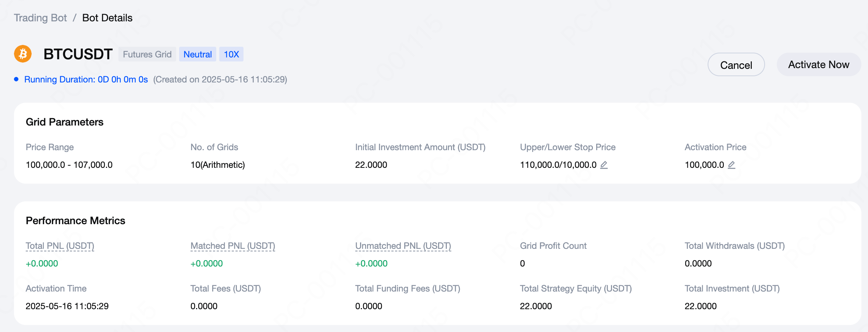Click the blue running status dot
This screenshot has height=332, width=868.
[16, 79]
